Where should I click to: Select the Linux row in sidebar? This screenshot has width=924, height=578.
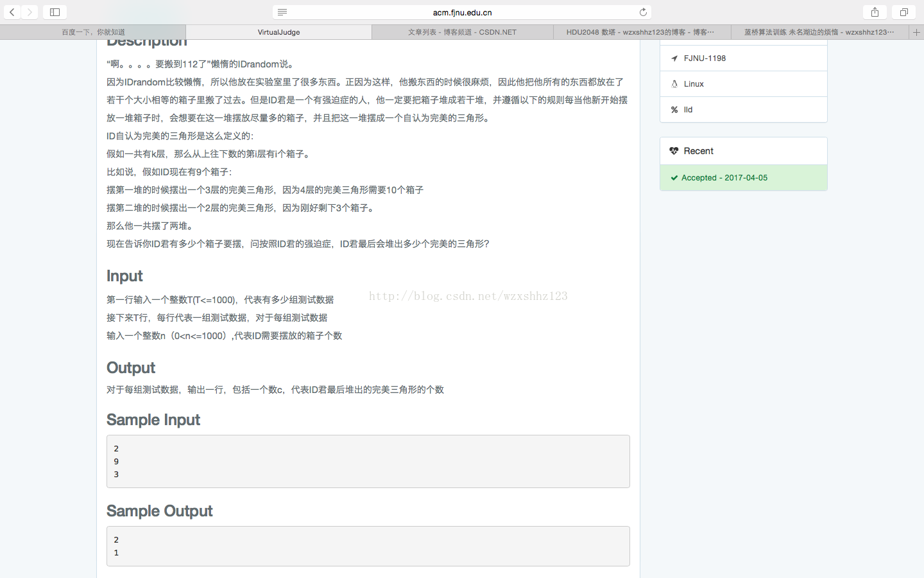[x=744, y=84]
